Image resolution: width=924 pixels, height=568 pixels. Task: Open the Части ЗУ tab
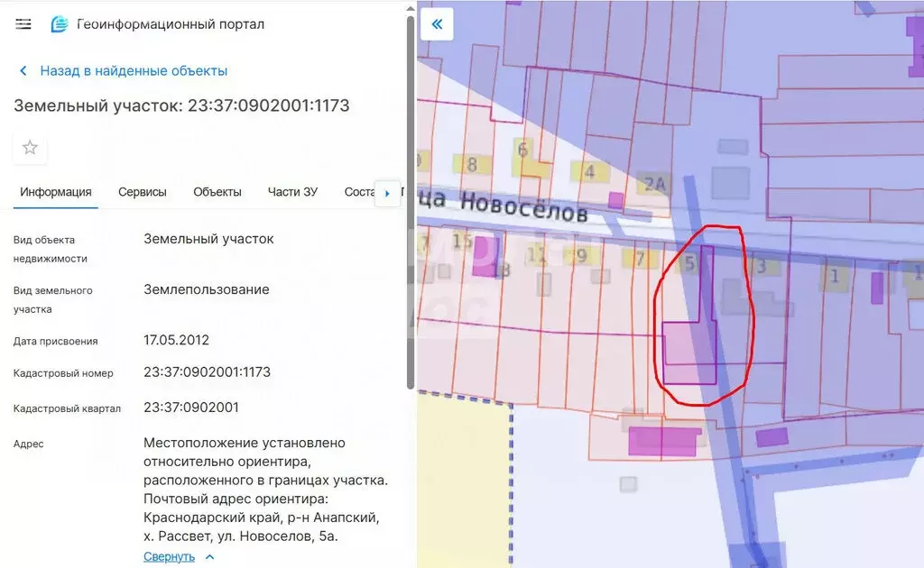[292, 192]
